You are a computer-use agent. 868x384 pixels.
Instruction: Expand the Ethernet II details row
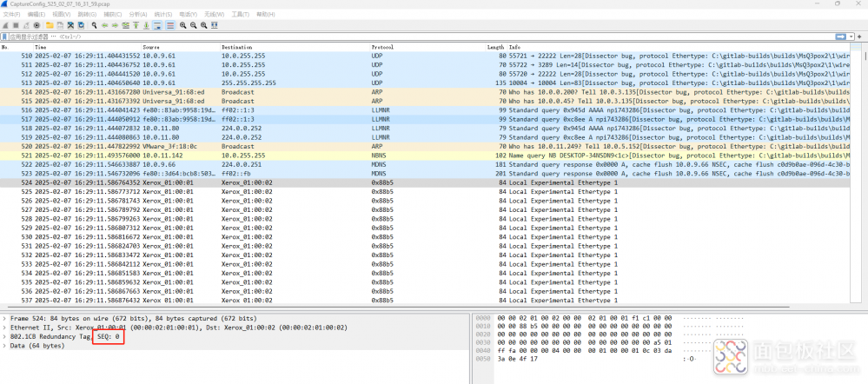(4, 328)
